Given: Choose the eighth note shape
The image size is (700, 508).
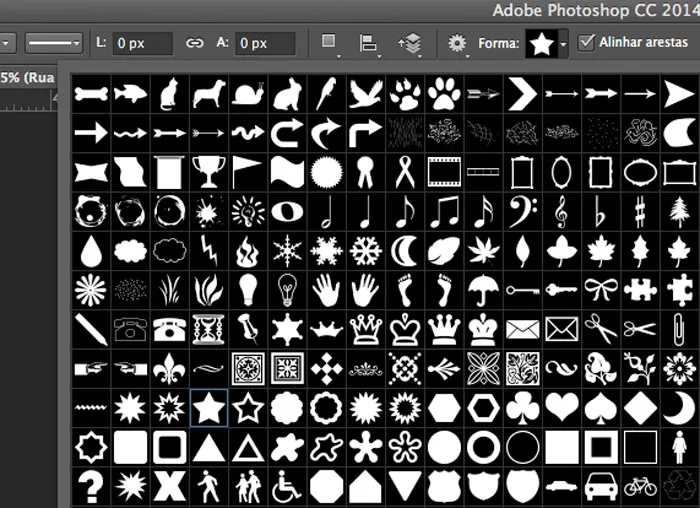Looking at the screenshot, I should tap(405, 211).
